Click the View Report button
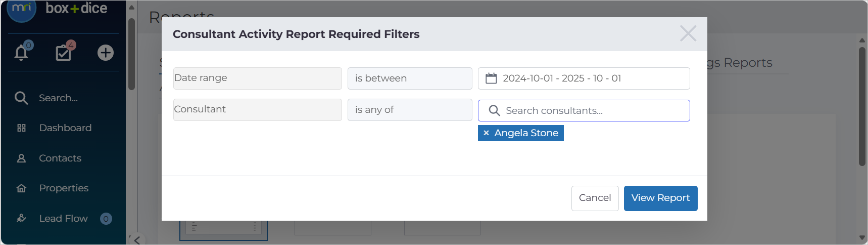This screenshot has width=868, height=245. (661, 198)
